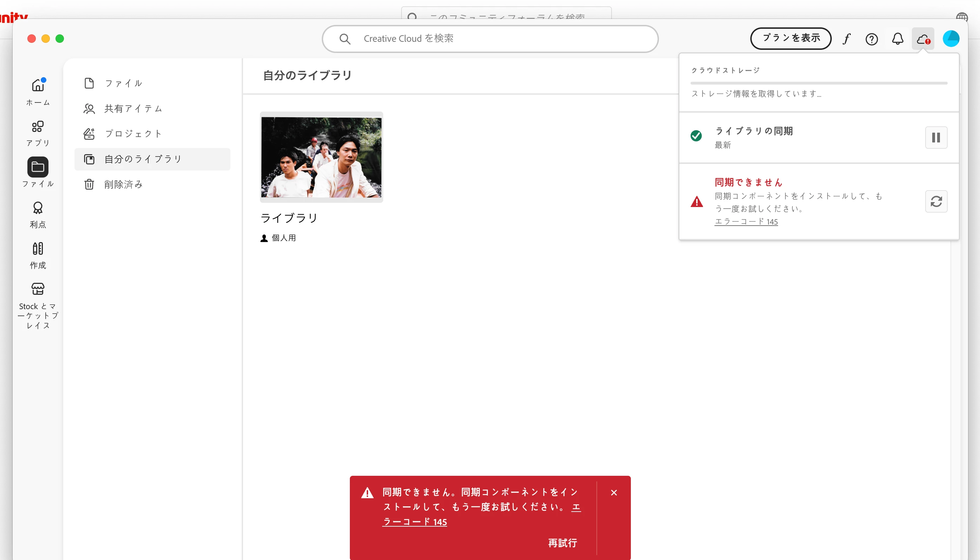Toggle the cloud sync status panel
The width and height of the screenshot is (980, 560).
(x=923, y=39)
